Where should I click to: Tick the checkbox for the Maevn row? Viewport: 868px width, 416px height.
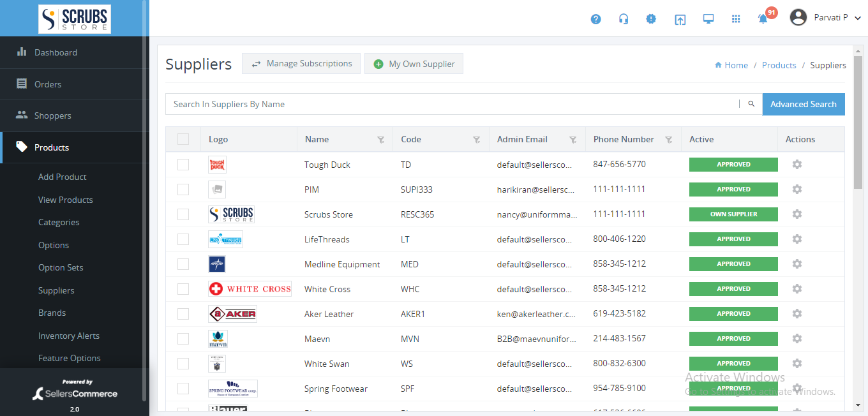[x=183, y=338]
